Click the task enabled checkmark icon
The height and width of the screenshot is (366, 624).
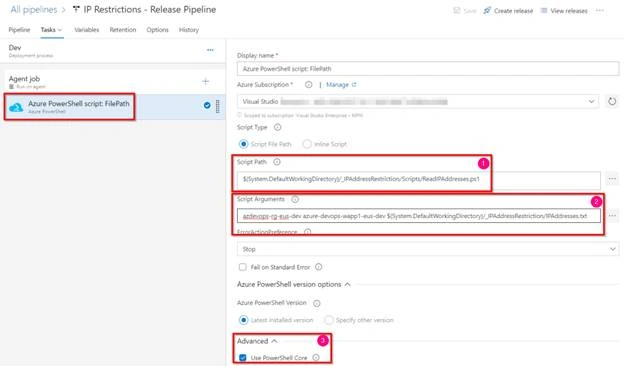[207, 105]
